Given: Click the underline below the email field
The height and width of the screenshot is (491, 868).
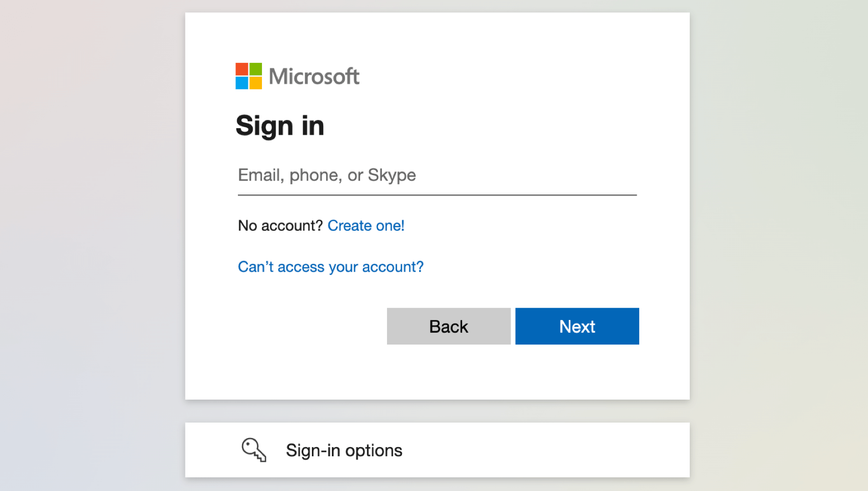Looking at the screenshot, I should (437, 194).
